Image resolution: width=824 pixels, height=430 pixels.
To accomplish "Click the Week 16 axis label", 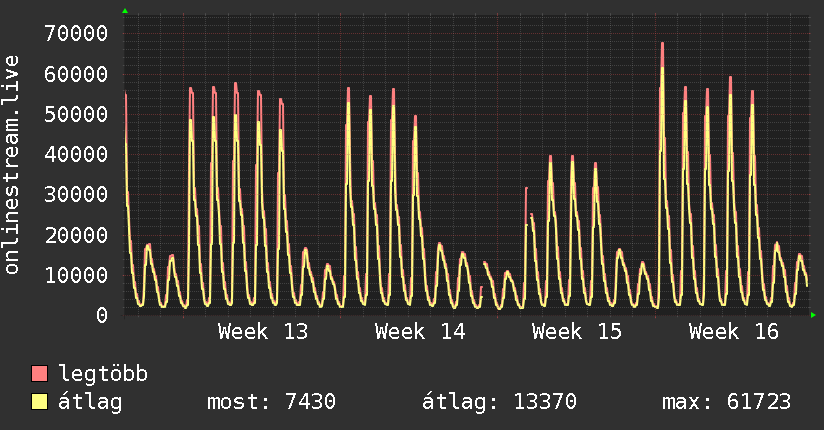I will tap(734, 332).
